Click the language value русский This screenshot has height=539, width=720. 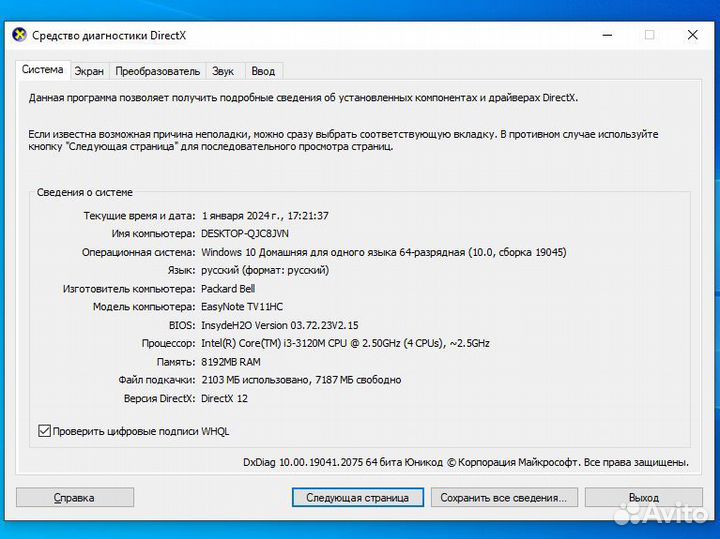pos(265,270)
